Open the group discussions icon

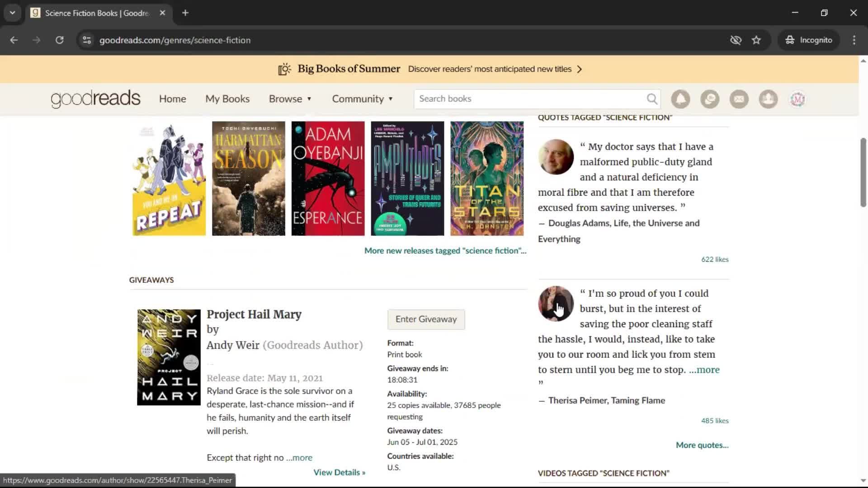point(710,99)
